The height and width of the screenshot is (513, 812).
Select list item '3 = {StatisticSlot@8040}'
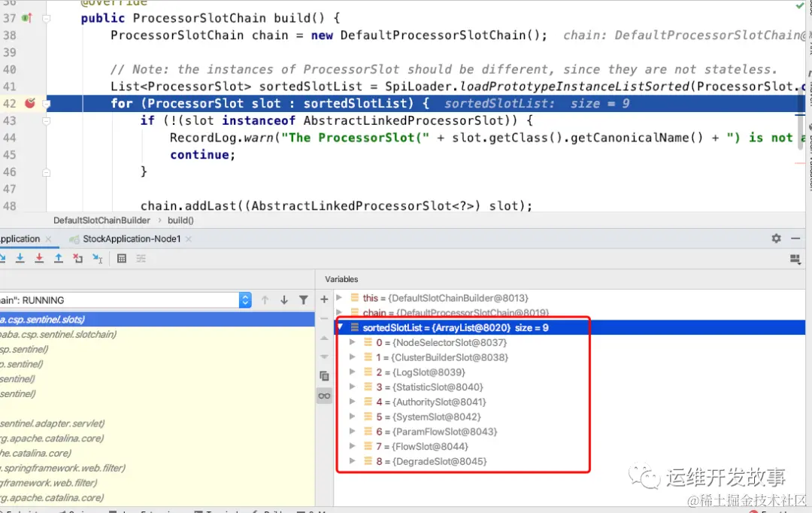570,387
